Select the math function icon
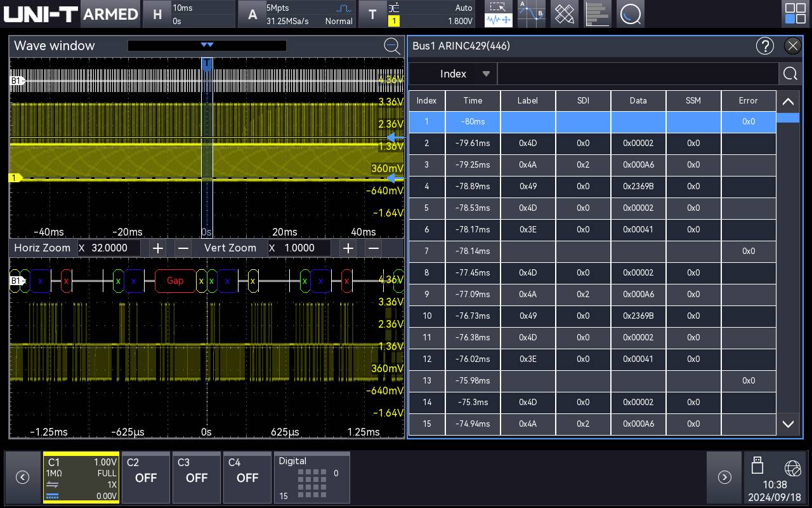This screenshot has height=508, width=812. tap(531, 13)
